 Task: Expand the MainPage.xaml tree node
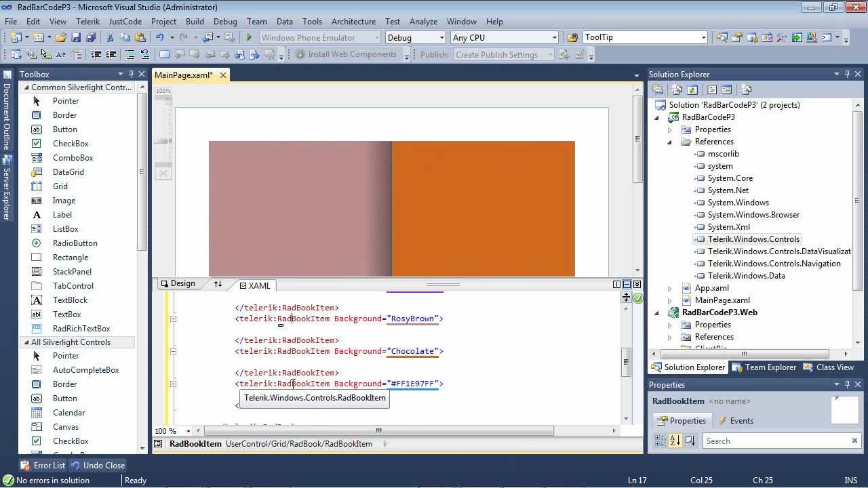click(x=669, y=300)
